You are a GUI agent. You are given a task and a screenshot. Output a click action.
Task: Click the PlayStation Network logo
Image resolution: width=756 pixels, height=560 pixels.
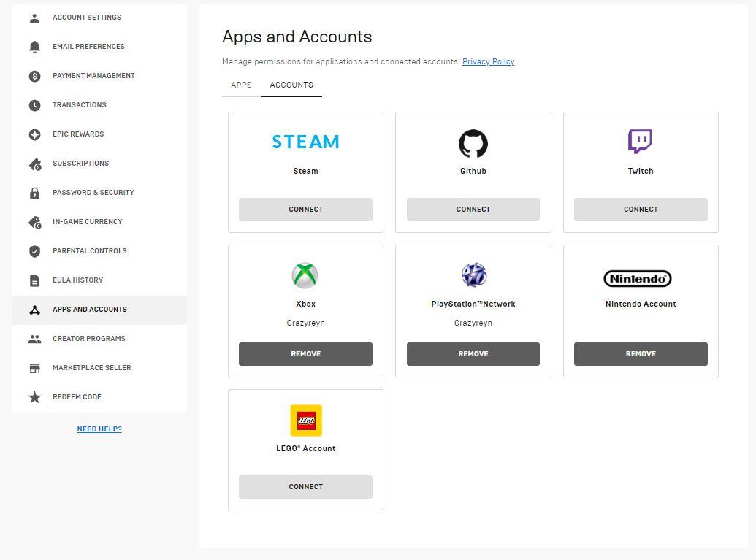coord(473,275)
